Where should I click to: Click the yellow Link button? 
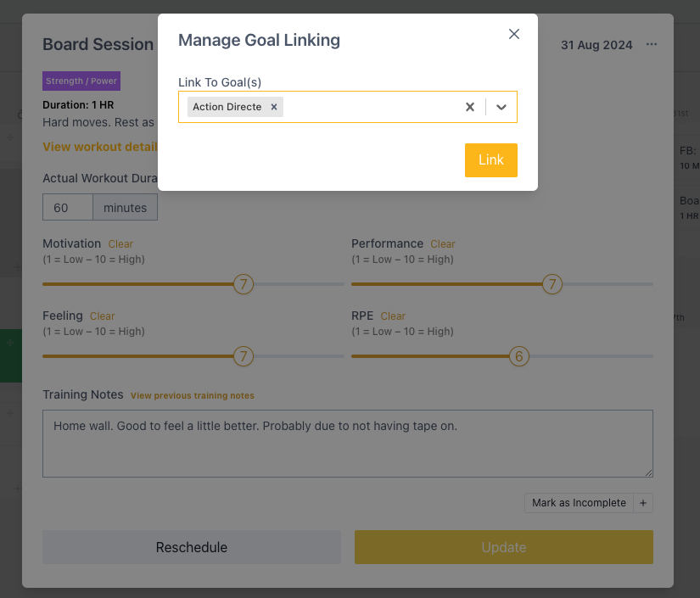click(491, 160)
